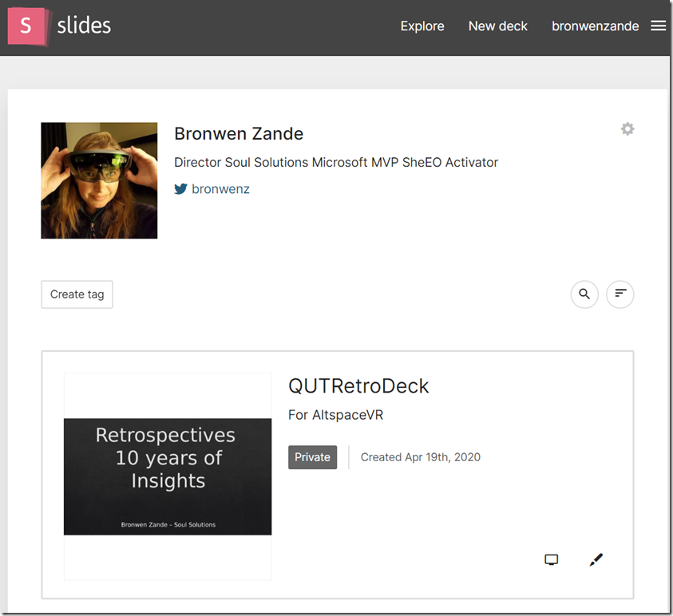Open the hamburger menu icon
673x616 pixels.
pyautogui.click(x=658, y=26)
